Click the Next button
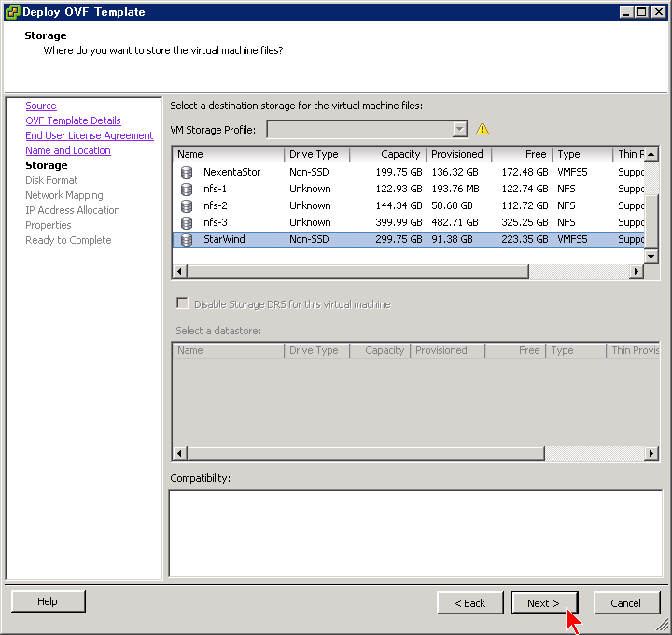Screen dimensions: 672x635 [x=544, y=603]
